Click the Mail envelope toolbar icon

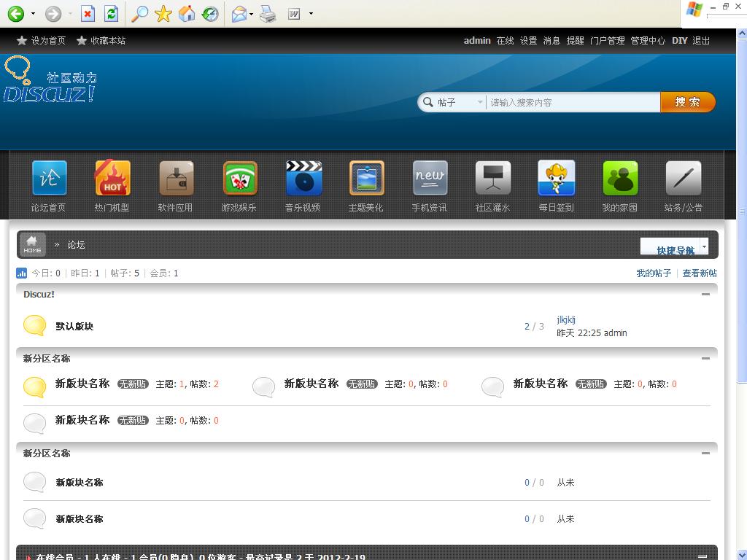[x=239, y=14]
